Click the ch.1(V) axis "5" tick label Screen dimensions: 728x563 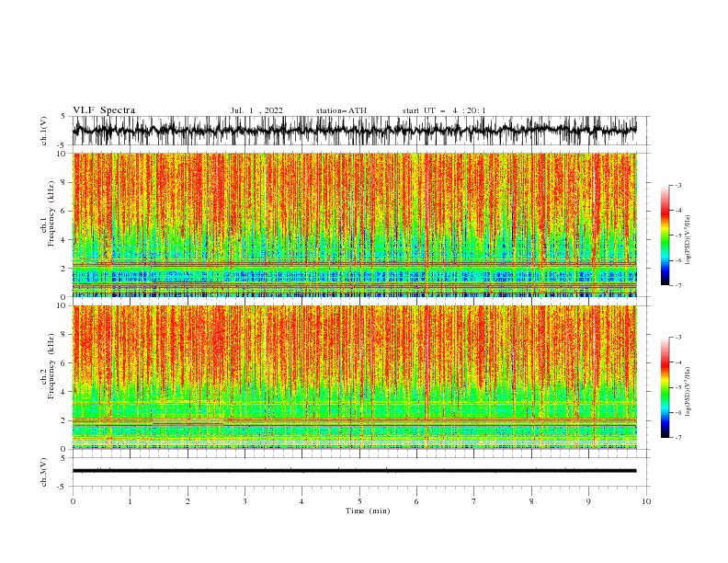(63, 117)
